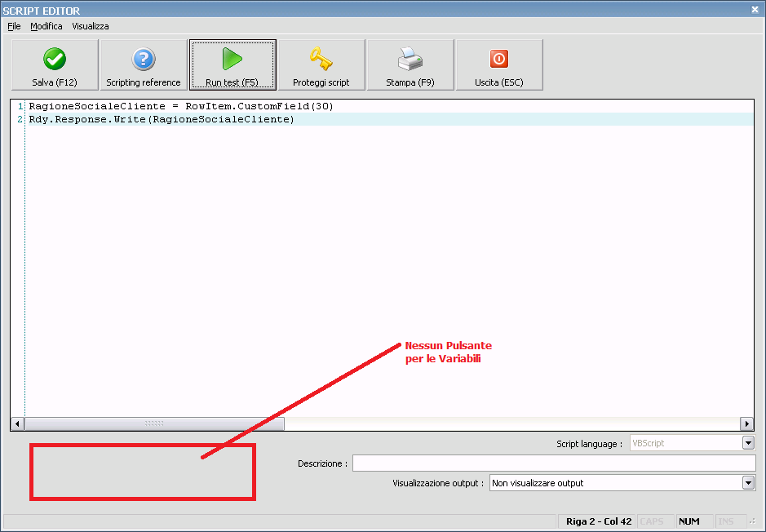Click the Descrizione input field
The height and width of the screenshot is (532, 766).
pyautogui.click(x=554, y=463)
